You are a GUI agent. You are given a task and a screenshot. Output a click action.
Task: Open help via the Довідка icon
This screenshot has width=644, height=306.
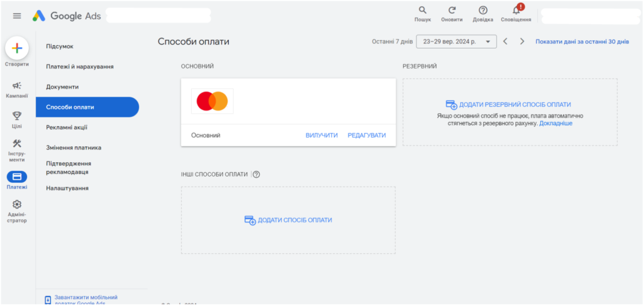[483, 10]
